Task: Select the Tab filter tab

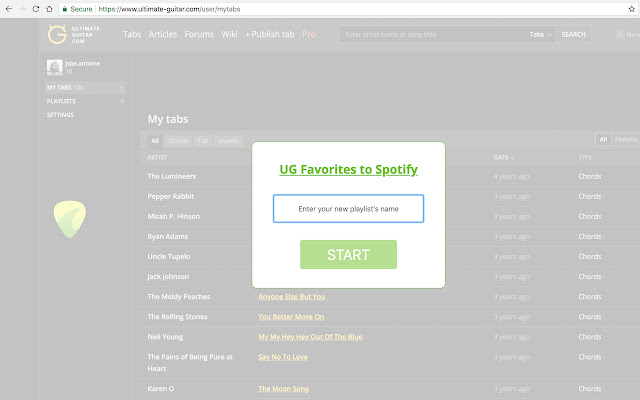Action: click(x=203, y=141)
